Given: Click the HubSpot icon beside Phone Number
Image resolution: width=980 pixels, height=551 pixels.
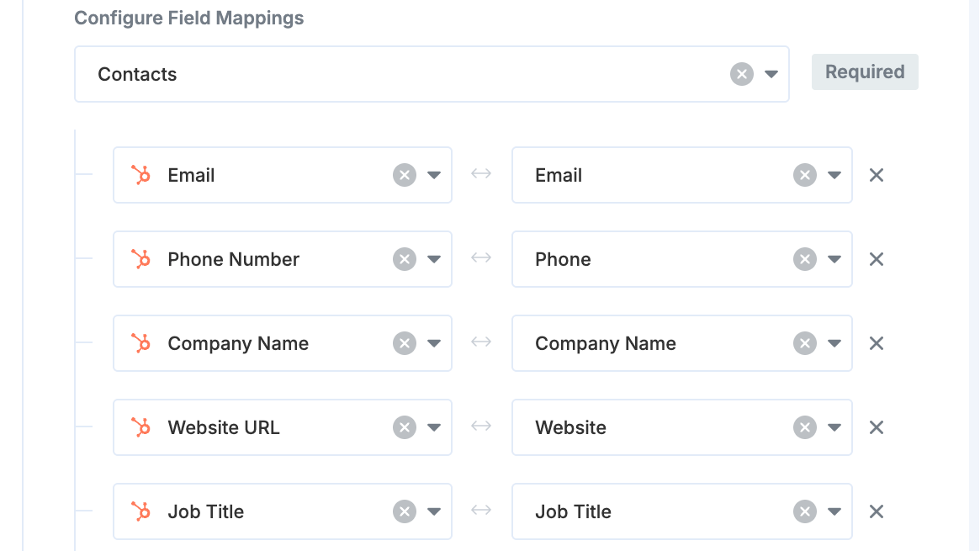Looking at the screenshot, I should click(x=140, y=259).
